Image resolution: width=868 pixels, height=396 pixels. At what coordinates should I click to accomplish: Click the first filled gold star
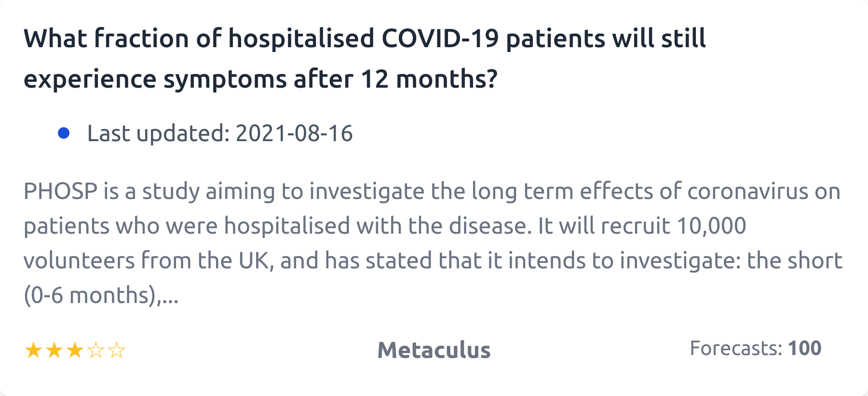[x=33, y=350]
